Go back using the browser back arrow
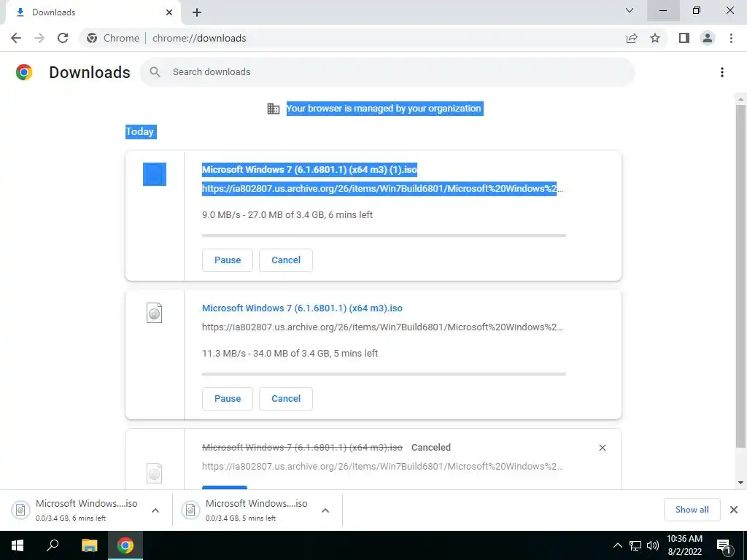 [x=16, y=38]
